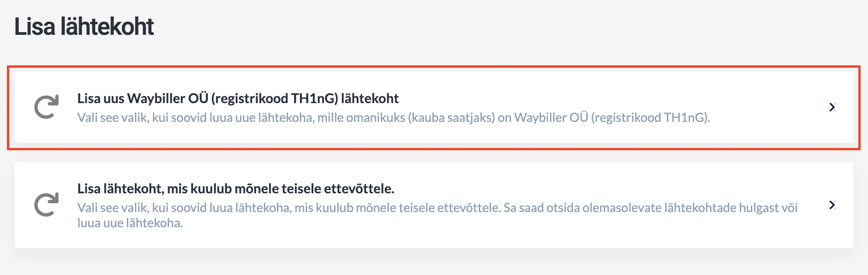Viewport: 868px width, 275px height.
Task: Click the description mentioning 'olemasolevate lähtekohtade hulgast'
Action: (438, 215)
